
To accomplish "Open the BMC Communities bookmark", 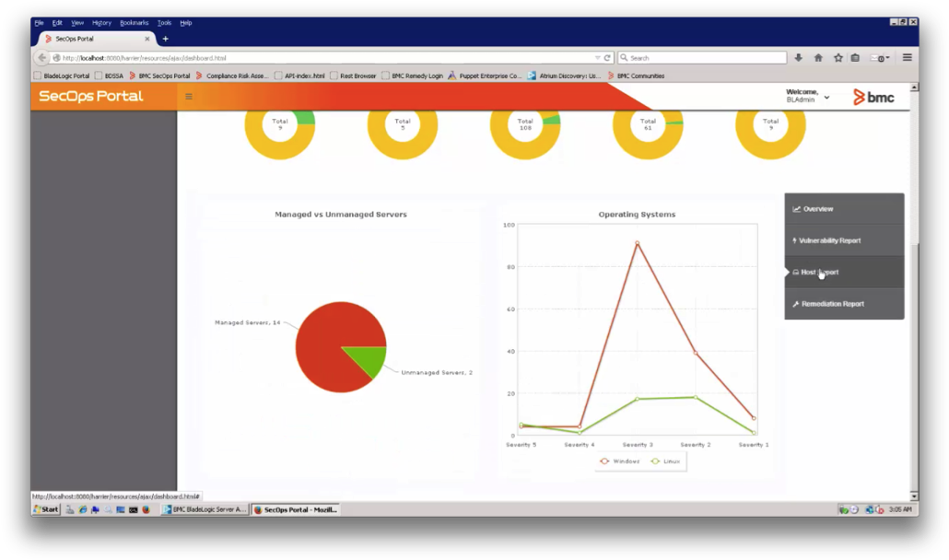I will coord(636,76).
